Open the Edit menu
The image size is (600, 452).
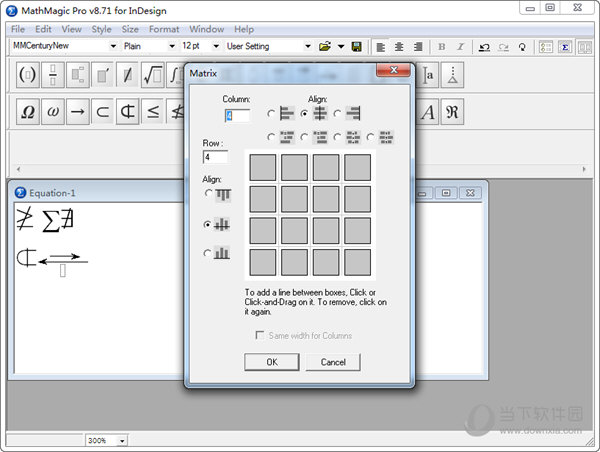(43, 29)
